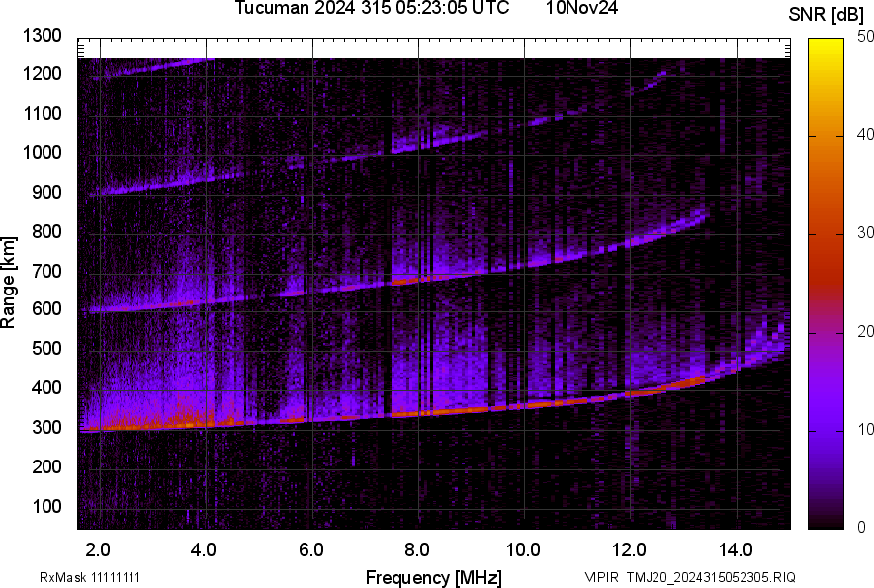
Task: Click range tick label '800'
Action: click(x=46, y=231)
